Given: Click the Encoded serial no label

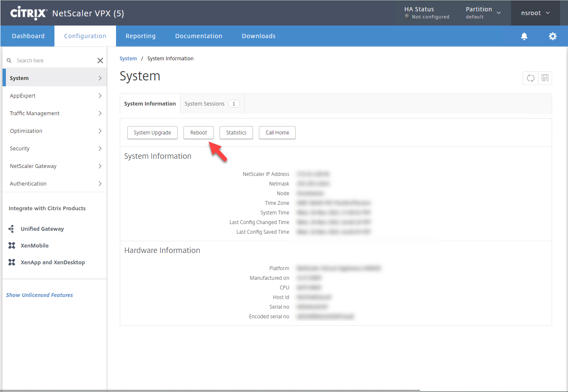Looking at the screenshot, I should click(269, 317).
